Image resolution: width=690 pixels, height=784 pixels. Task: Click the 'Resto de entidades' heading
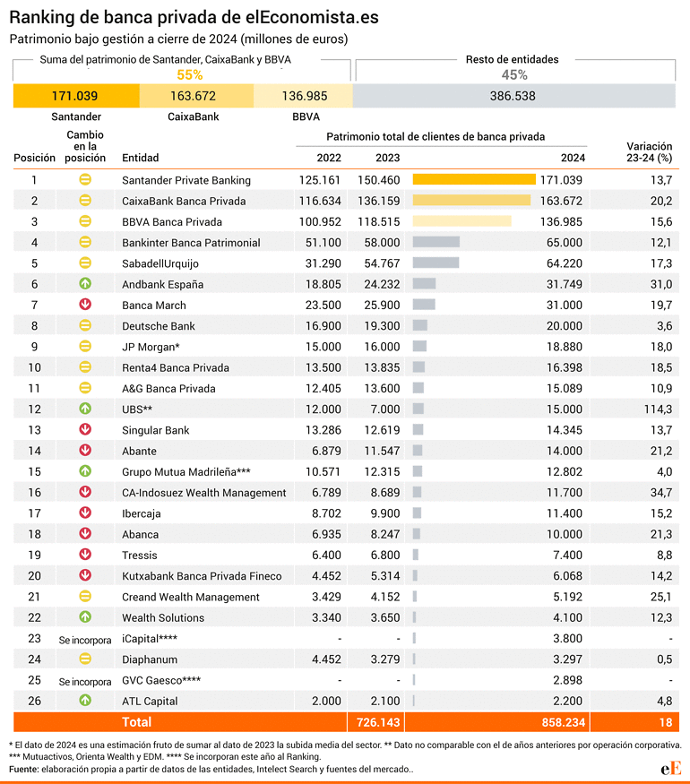(512, 59)
